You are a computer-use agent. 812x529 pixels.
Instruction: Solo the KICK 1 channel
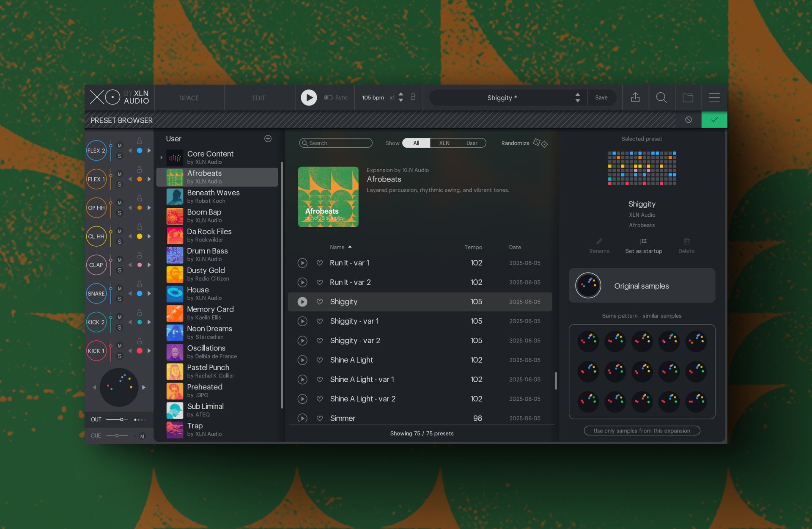[120, 356]
